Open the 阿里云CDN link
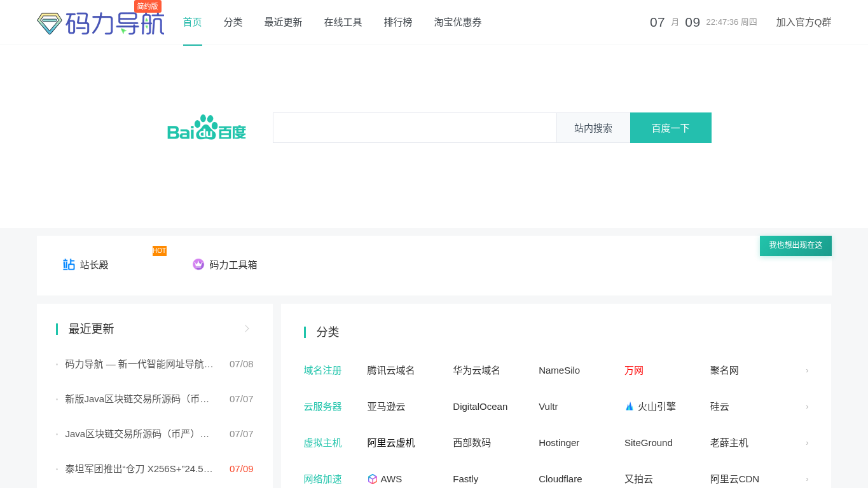This screenshot has height=488, width=868. click(735, 479)
